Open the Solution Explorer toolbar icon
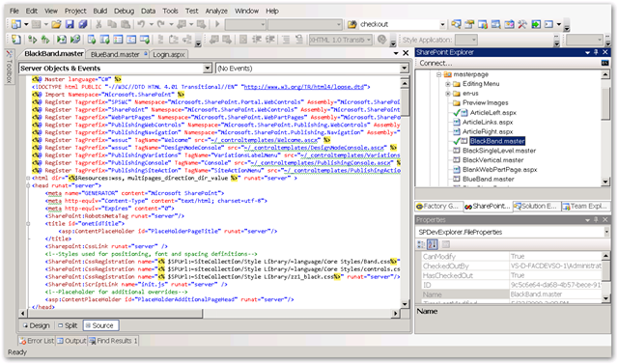Viewport: 618px width, 364px height. (456, 24)
